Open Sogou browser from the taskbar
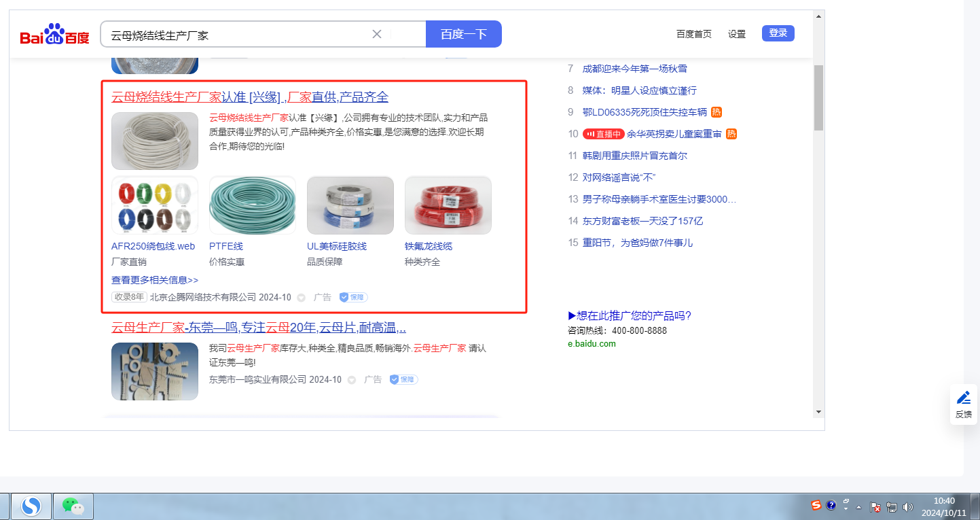The image size is (980, 520). coord(31,506)
